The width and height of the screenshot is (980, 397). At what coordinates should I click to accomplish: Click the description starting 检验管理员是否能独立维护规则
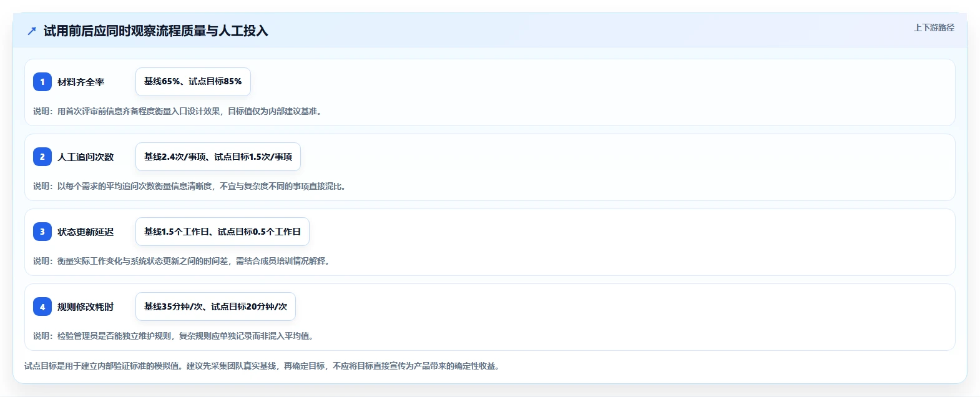(174, 336)
